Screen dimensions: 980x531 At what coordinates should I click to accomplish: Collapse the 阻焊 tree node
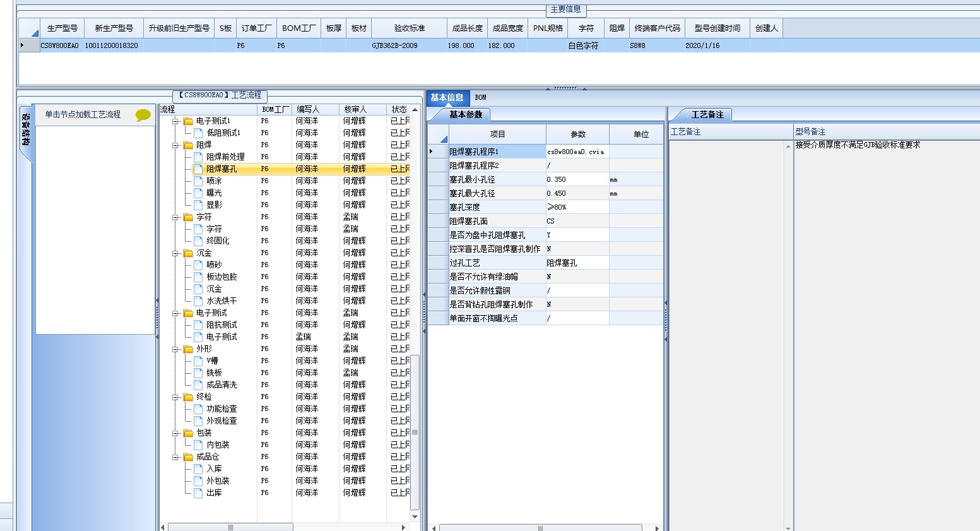[x=177, y=145]
